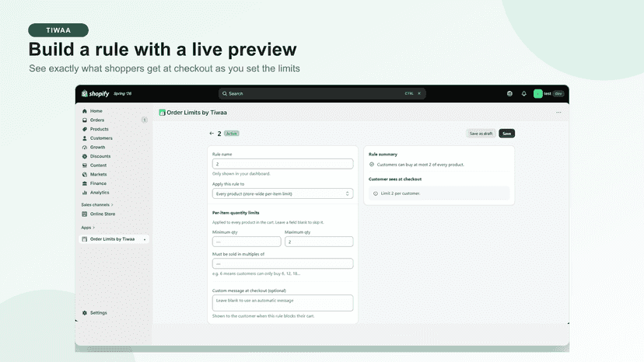Clear the search with the x icon
The height and width of the screenshot is (362, 644).
419,93
